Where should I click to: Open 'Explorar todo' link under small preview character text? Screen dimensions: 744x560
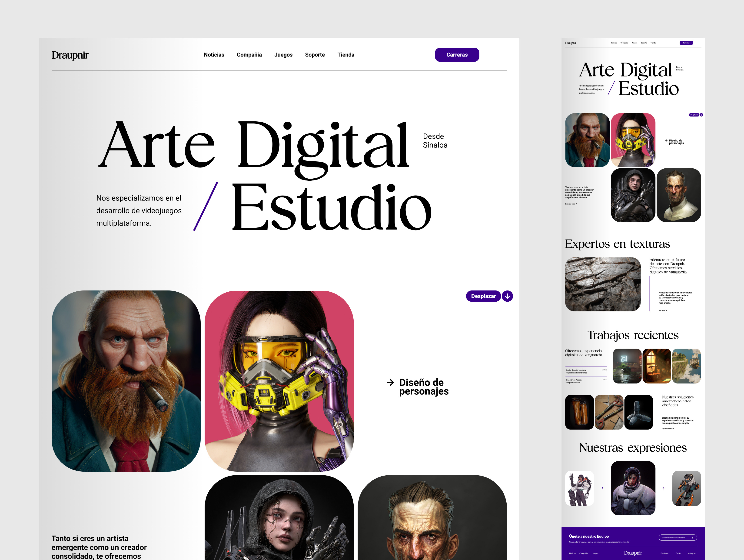(571, 204)
